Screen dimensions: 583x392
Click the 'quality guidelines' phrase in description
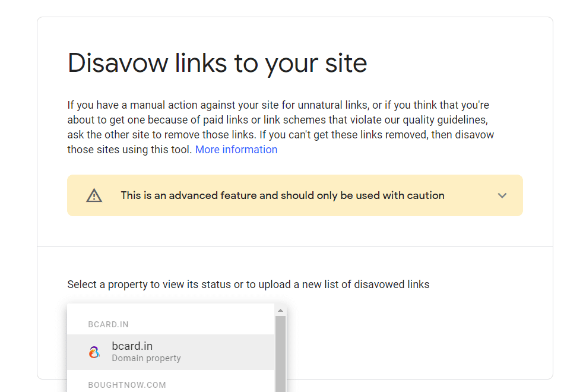pyautogui.click(x=445, y=120)
